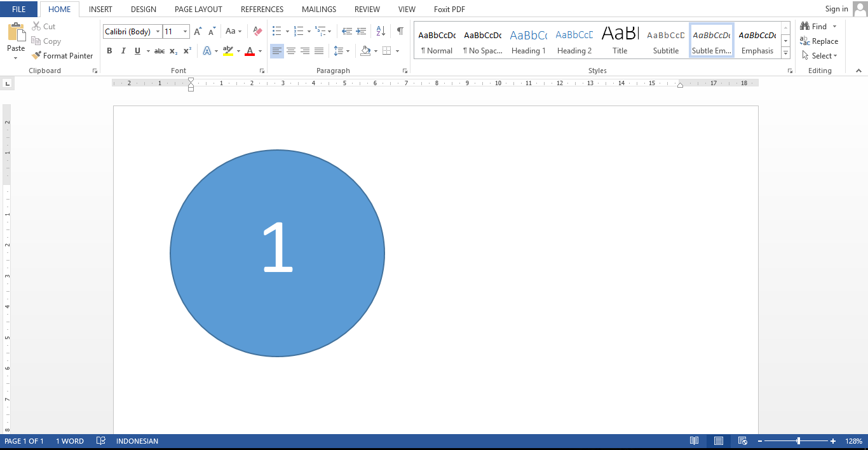This screenshot has height=450, width=868.
Task: Enable justified text alignment
Action: pos(318,51)
